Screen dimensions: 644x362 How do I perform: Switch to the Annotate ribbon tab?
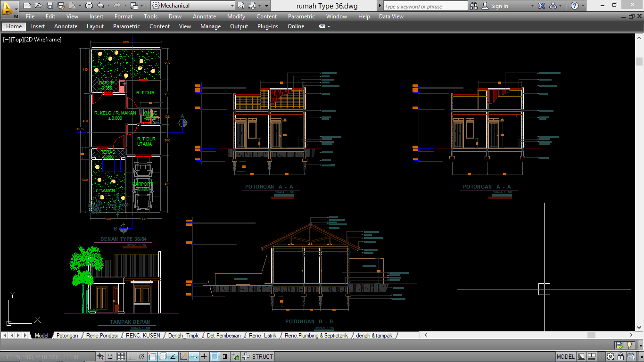(66, 26)
